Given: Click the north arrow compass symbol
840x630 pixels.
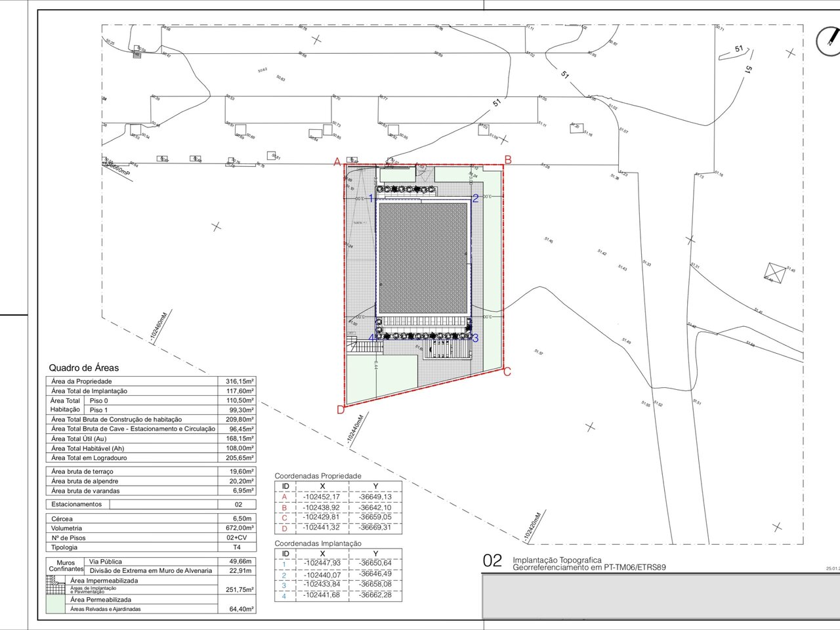Looking at the screenshot, I should (828, 41).
